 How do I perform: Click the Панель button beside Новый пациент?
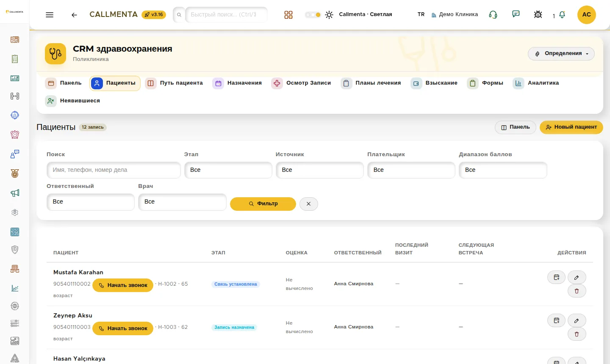pos(516,127)
